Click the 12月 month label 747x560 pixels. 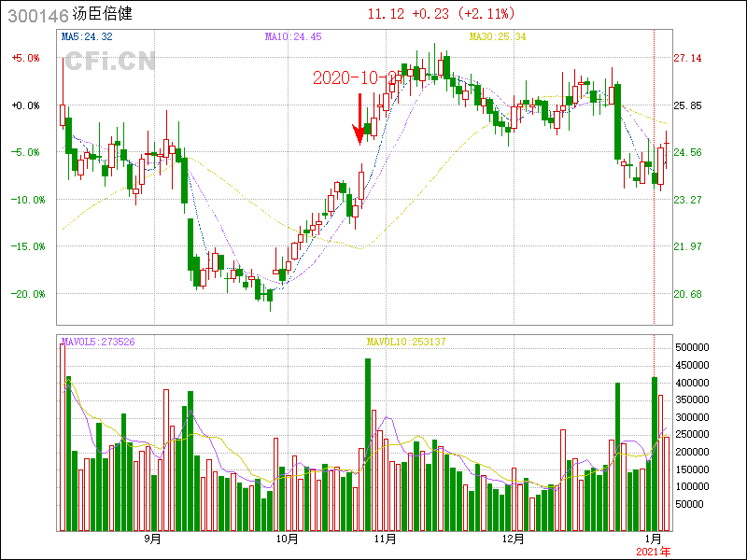pyautogui.click(x=513, y=539)
